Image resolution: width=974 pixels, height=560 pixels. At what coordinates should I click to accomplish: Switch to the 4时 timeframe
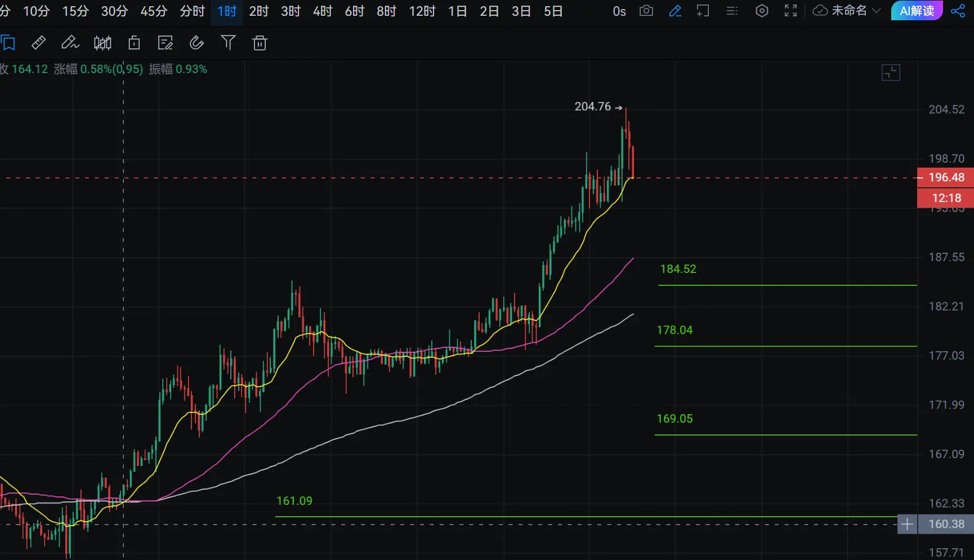coord(323,11)
